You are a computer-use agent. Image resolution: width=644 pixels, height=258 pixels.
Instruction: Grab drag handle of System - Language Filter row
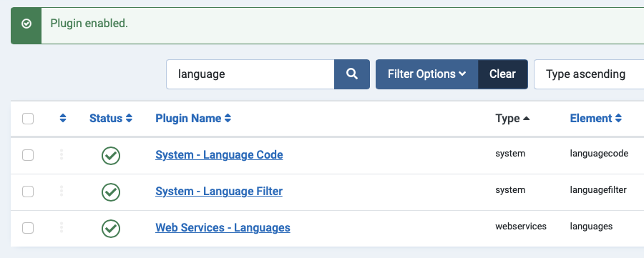62,191
